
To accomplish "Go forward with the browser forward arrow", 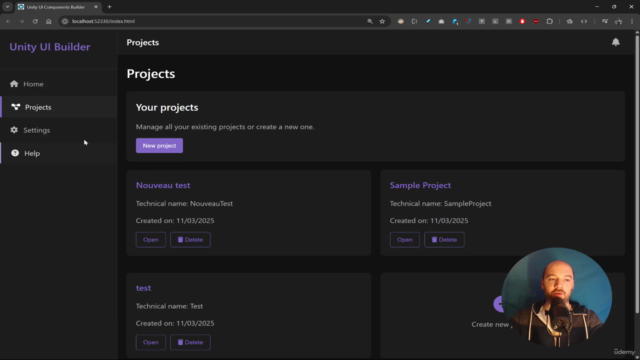I will pyautogui.click(x=22, y=21).
